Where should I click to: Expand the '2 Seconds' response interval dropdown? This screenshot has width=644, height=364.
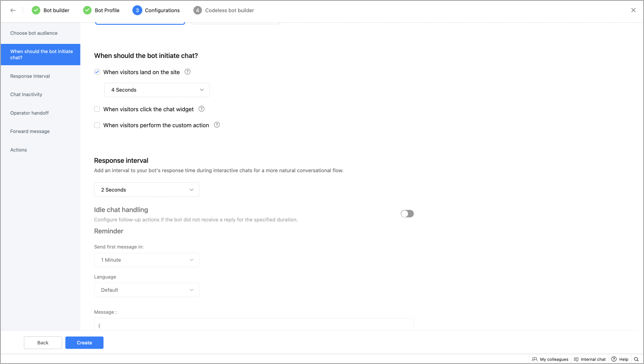point(147,190)
